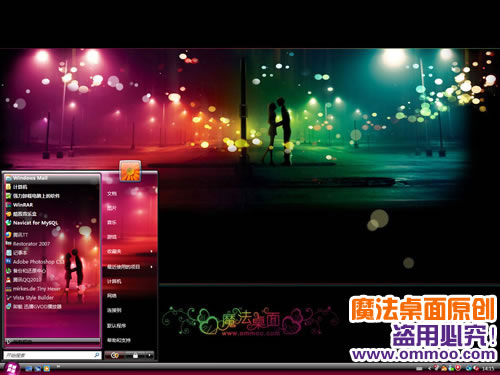Image resolution: width=500 pixels, height=375 pixels.
Task: Open the shutdown options arrow menu
Action: coord(150,355)
